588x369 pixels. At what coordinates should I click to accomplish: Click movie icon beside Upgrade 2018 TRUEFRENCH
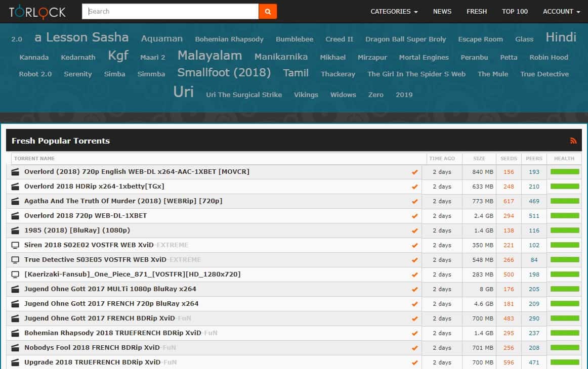tap(15, 362)
